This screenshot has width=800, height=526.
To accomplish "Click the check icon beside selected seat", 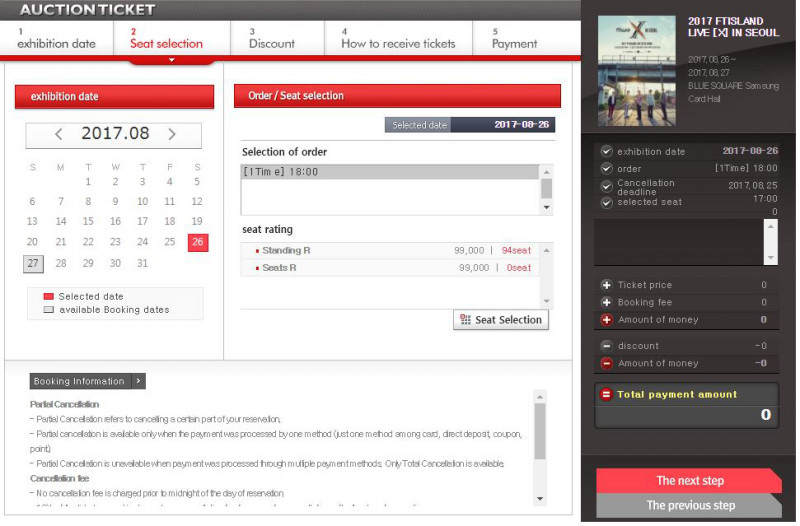I will click(606, 202).
